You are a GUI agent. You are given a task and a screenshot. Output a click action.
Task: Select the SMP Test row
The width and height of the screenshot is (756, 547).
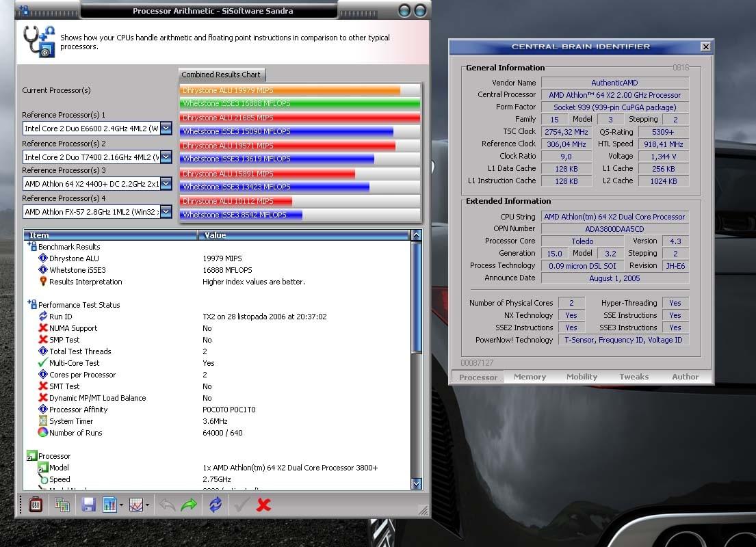point(218,339)
